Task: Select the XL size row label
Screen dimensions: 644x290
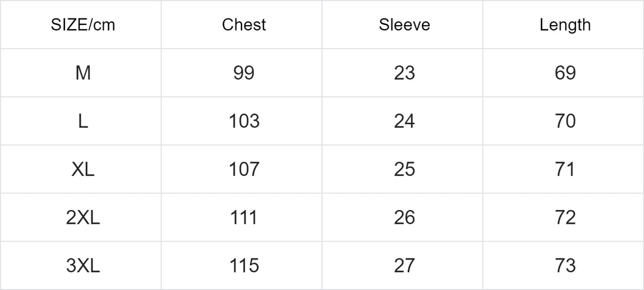Action: (83, 169)
